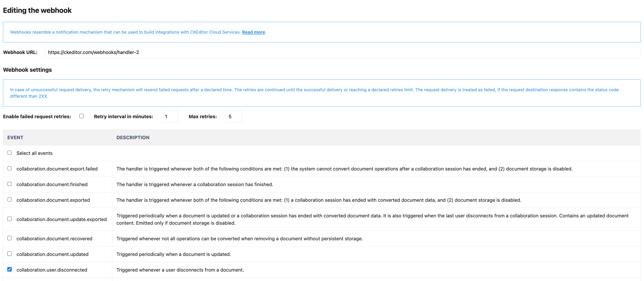Click the collaboration.document.recovered label
This screenshot has width=644, height=281.
(54, 239)
